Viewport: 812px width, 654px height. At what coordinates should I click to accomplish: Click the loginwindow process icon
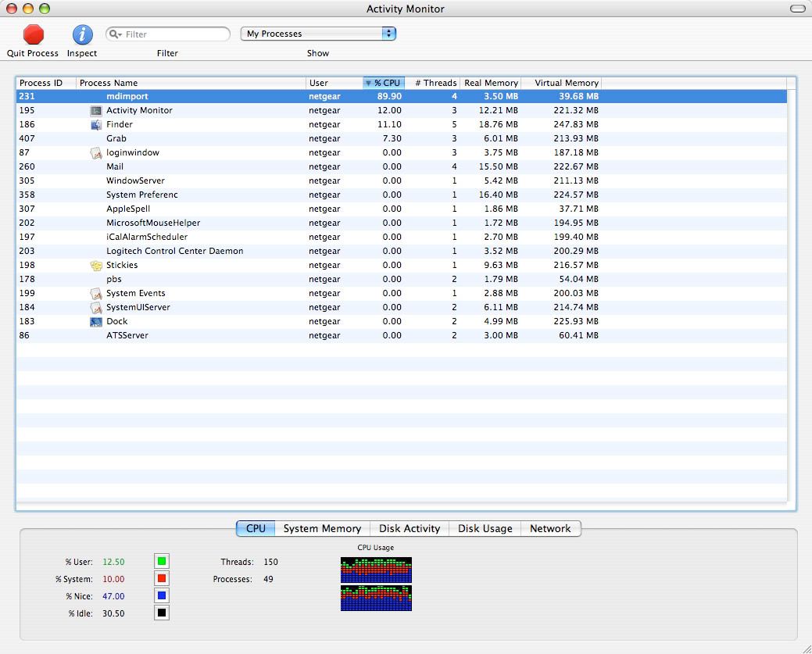(x=96, y=152)
